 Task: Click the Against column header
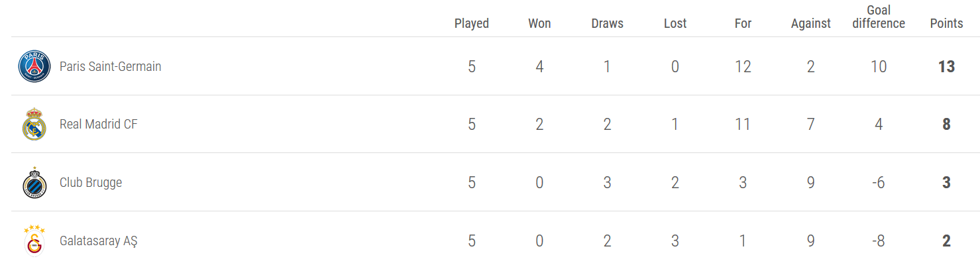(810, 23)
